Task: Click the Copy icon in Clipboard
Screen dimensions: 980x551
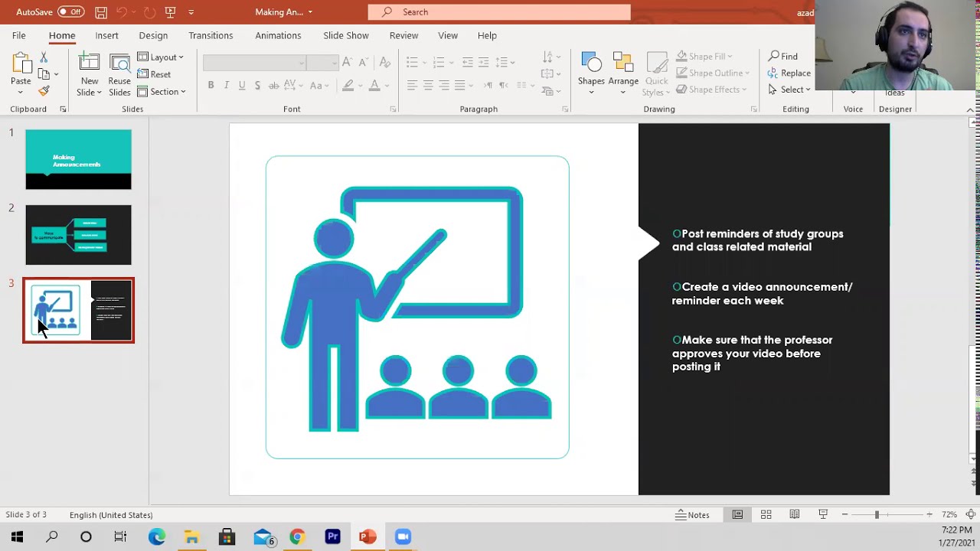Action: (44, 74)
